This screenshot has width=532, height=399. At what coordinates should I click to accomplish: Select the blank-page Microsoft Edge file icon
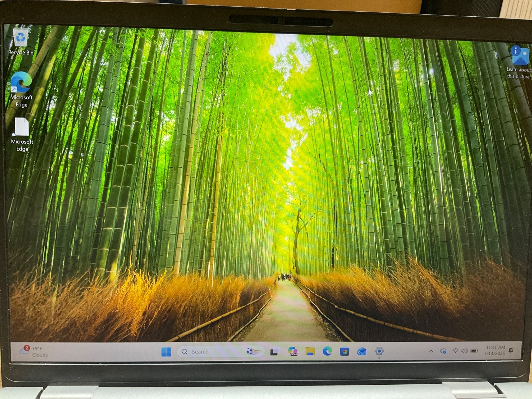22,134
